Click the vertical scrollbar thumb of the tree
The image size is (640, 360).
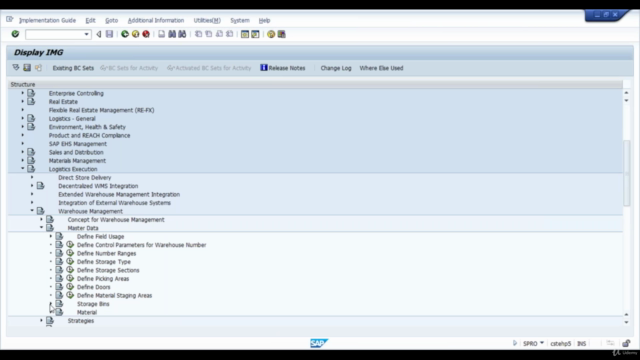click(x=627, y=173)
